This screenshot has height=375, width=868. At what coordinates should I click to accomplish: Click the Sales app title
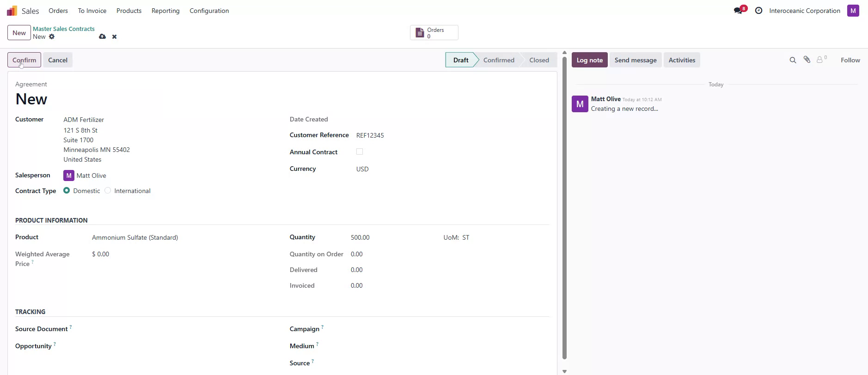pos(30,11)
